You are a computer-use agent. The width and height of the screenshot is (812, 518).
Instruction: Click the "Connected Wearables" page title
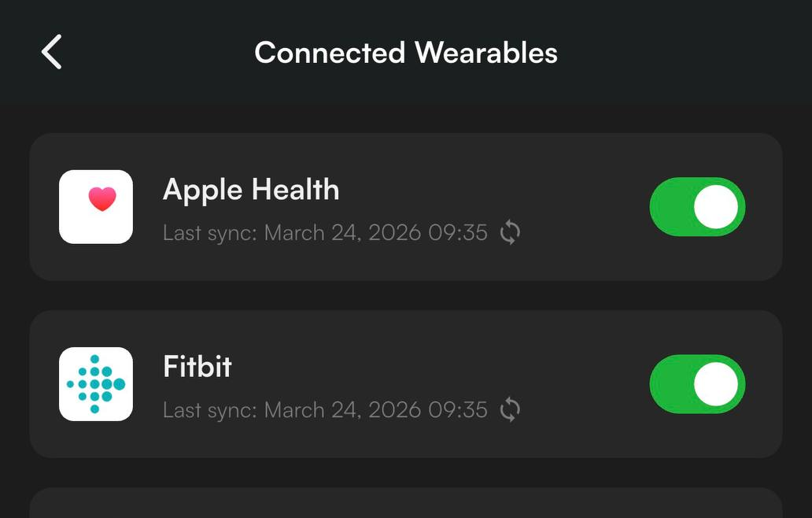pyautogui.click(x=406, y=53)
